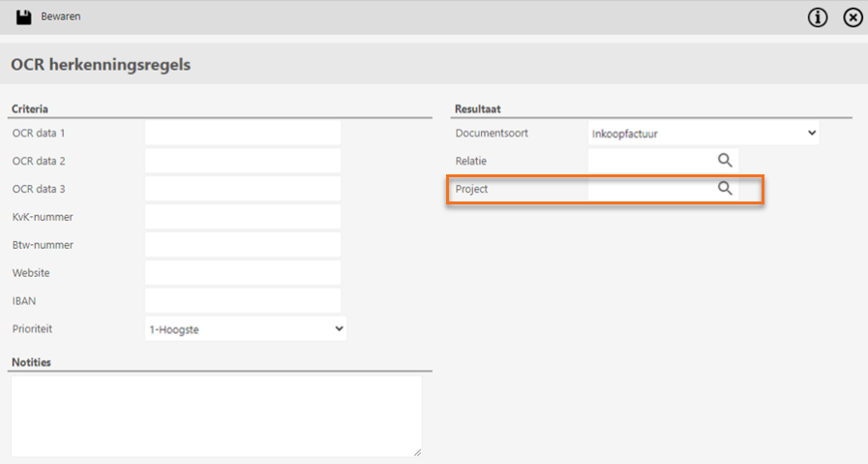Image resolution: width=868 pixels, height=464 pixels.
Task: Click into OCR data 3 field
Action: tap(243, 189)
